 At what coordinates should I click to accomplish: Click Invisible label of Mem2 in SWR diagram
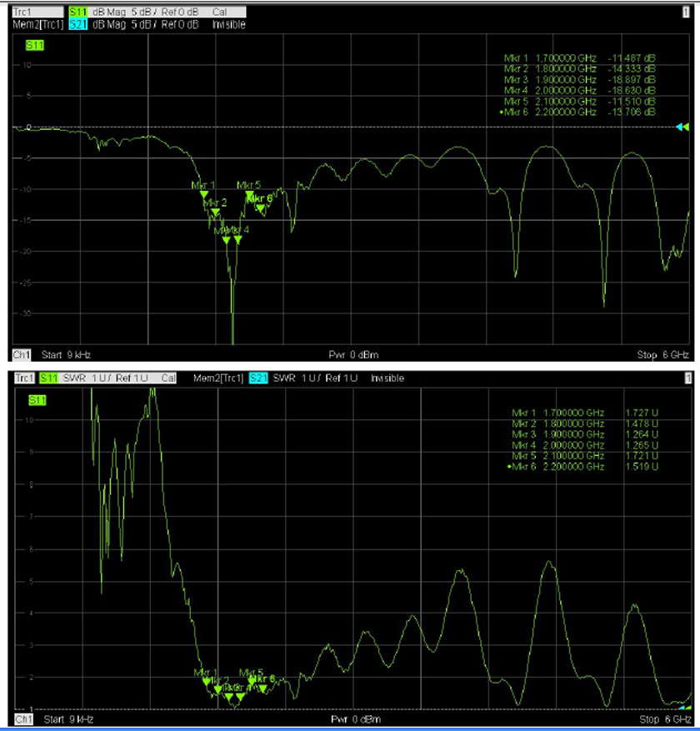387,378
